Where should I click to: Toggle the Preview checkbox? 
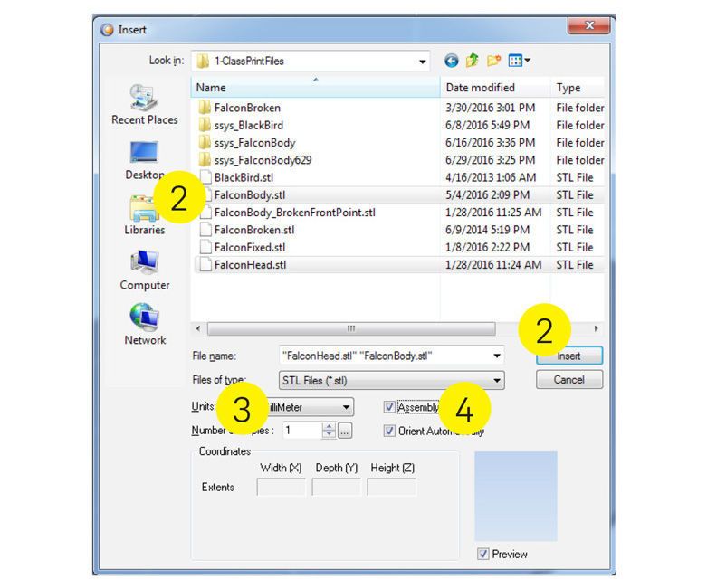[482, 554]
